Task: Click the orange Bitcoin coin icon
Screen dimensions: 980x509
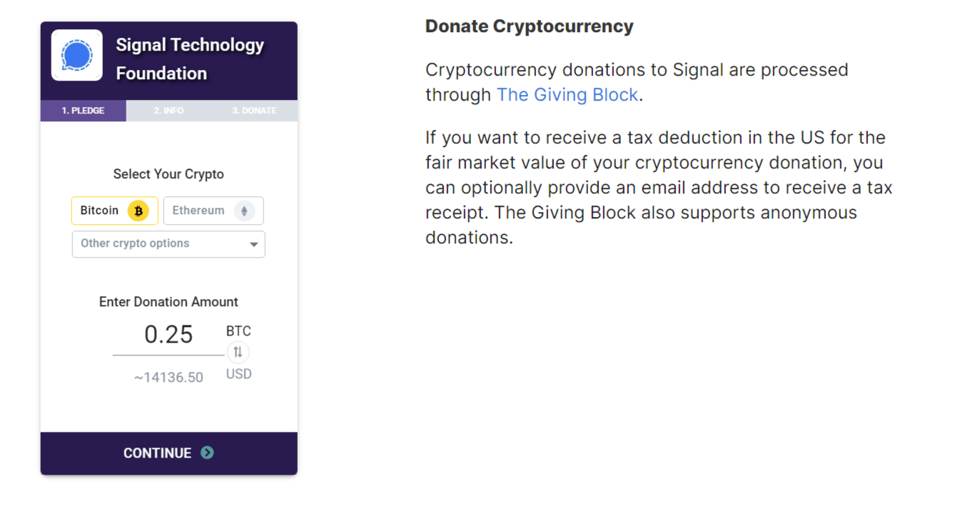Action: point(138,211)
